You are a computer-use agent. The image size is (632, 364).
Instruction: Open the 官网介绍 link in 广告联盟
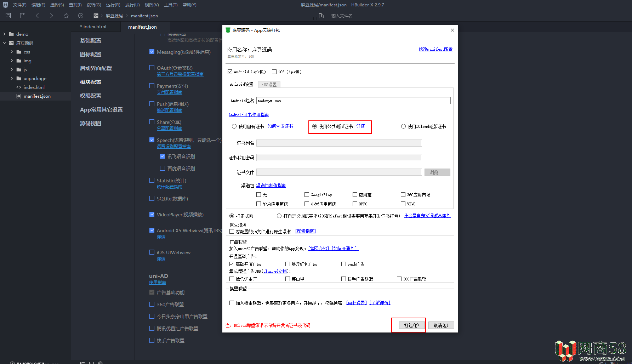[319, 249]
